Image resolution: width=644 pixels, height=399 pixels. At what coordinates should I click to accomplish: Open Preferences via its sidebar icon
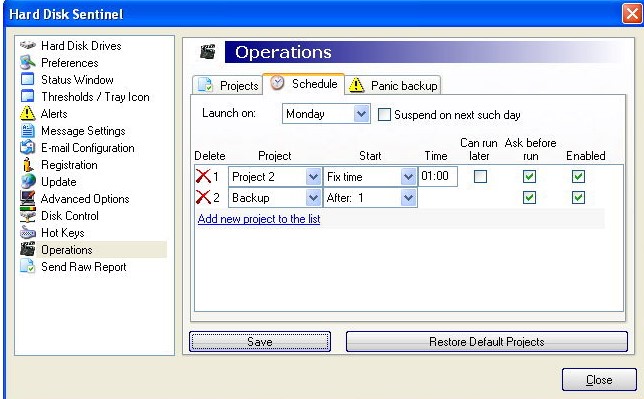point(28,62)
